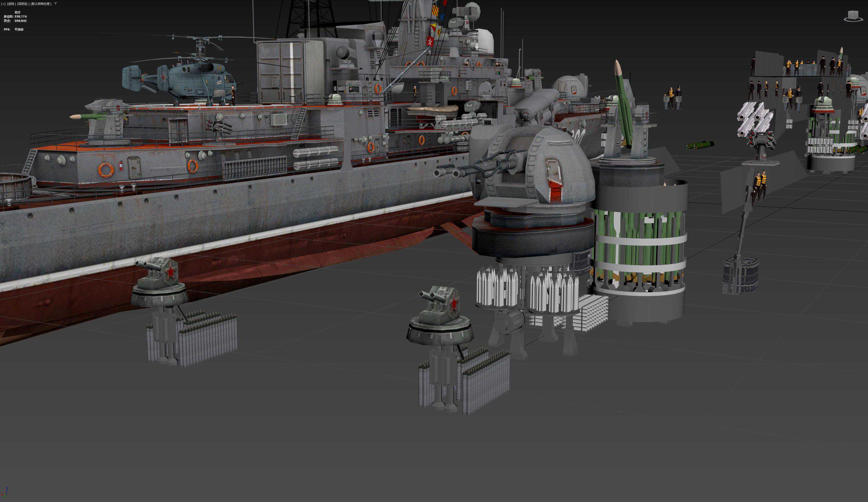
Task: Click the viewport filter funnel icon
Action: [x=55, y=4]
